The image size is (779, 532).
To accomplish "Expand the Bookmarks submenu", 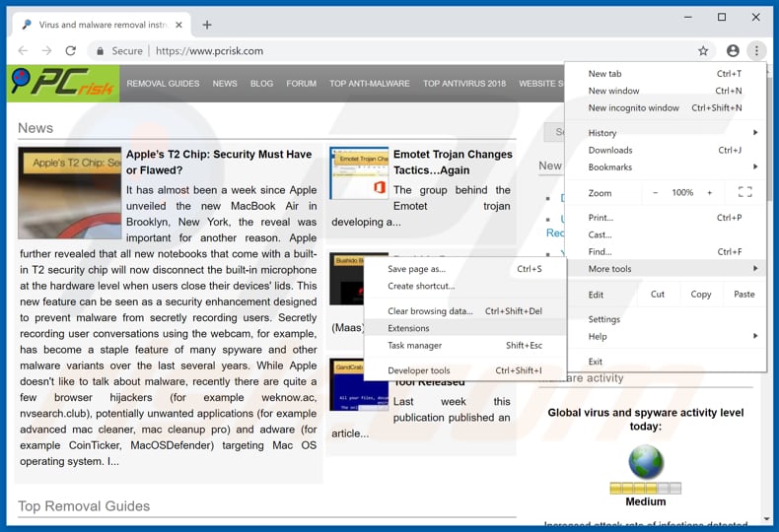I will coord(666,167).
